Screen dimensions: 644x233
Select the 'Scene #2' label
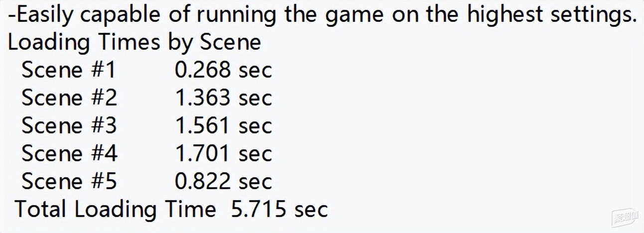pyautogui.click(x=69, y=98)
